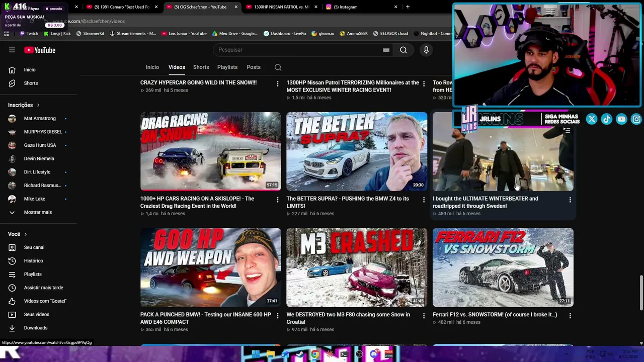Open the StreamerKit bookmark

pos(90,34)
